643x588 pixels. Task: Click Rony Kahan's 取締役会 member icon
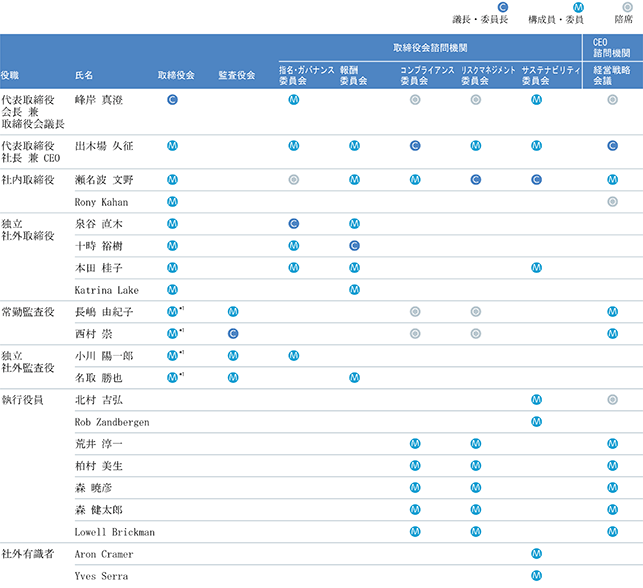tap(172, 201)
